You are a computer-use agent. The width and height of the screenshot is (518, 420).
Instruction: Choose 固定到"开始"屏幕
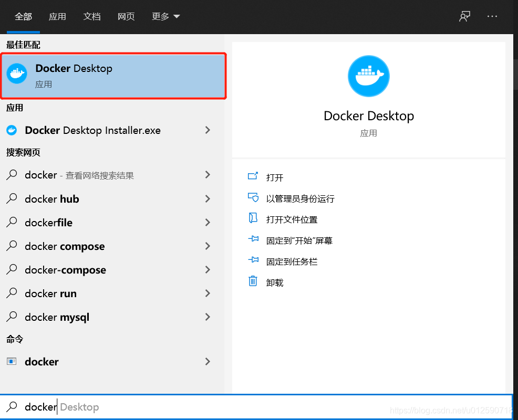tap(299, 240)
